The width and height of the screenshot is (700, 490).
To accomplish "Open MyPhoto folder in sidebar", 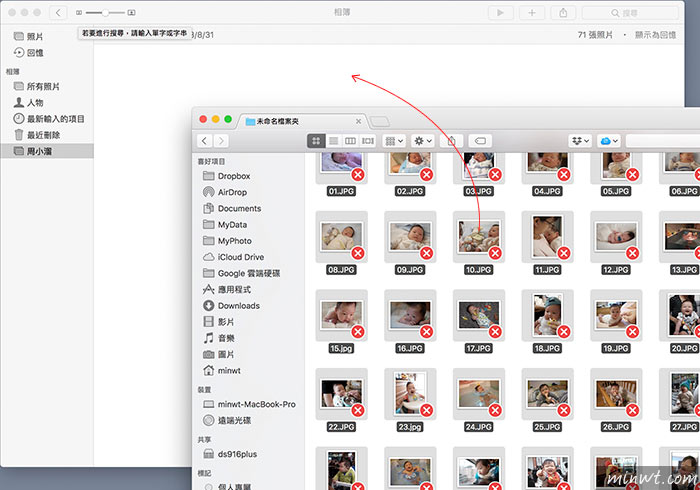I will click(x=227, y=241).
